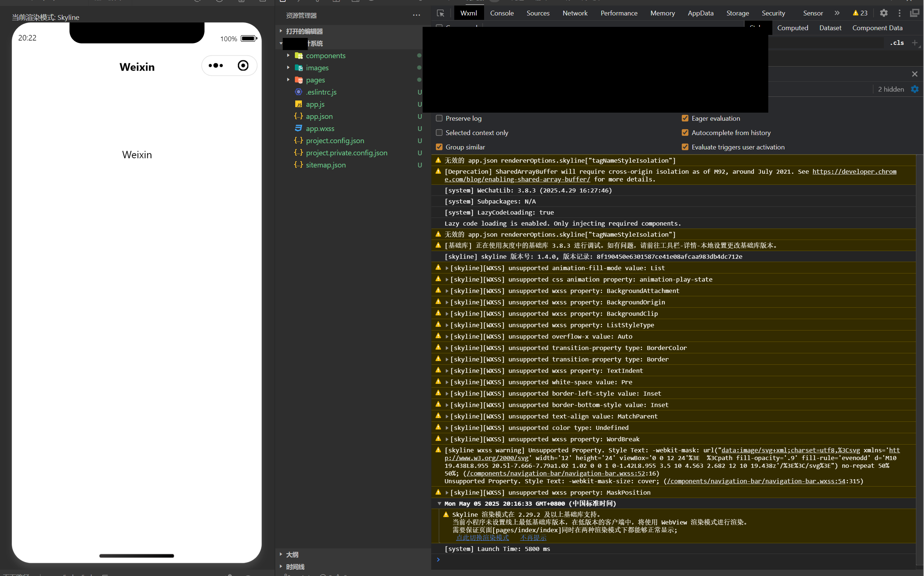Open navigation-bar.wxss:52 source link
Viewport: 924px width, 576px height.
[556, 474]
